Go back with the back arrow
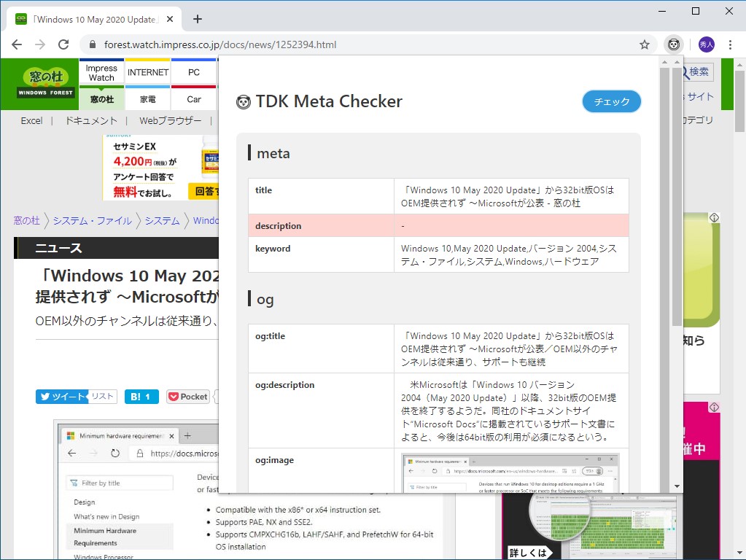Screen dimensions: 746x560 click(x=16, y=44)
